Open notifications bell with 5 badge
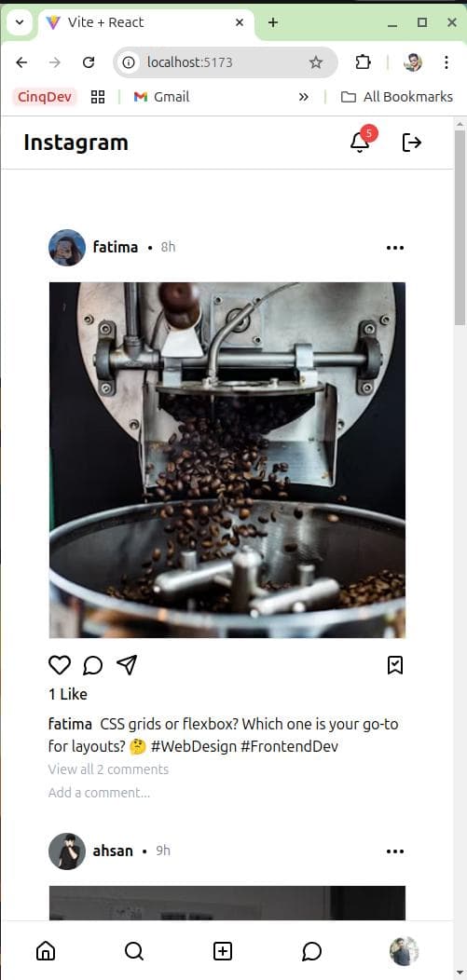 click(x=362, y=141)
